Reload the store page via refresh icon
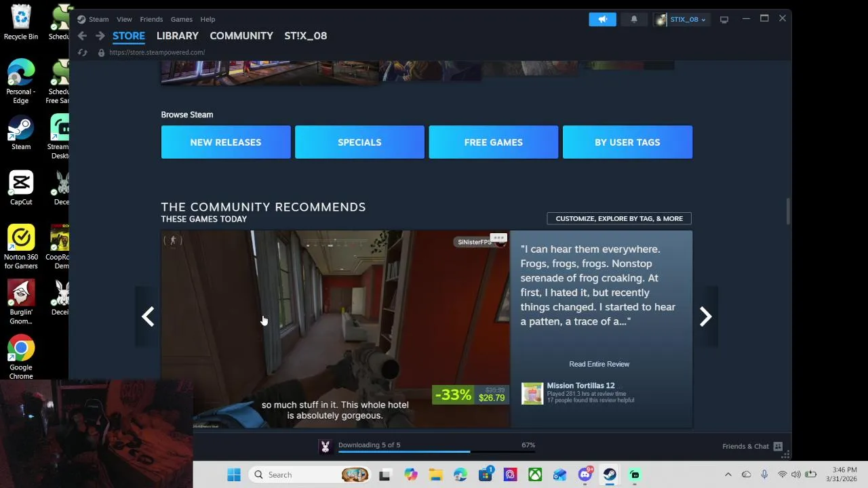868x488 pixels. (82, 52)
